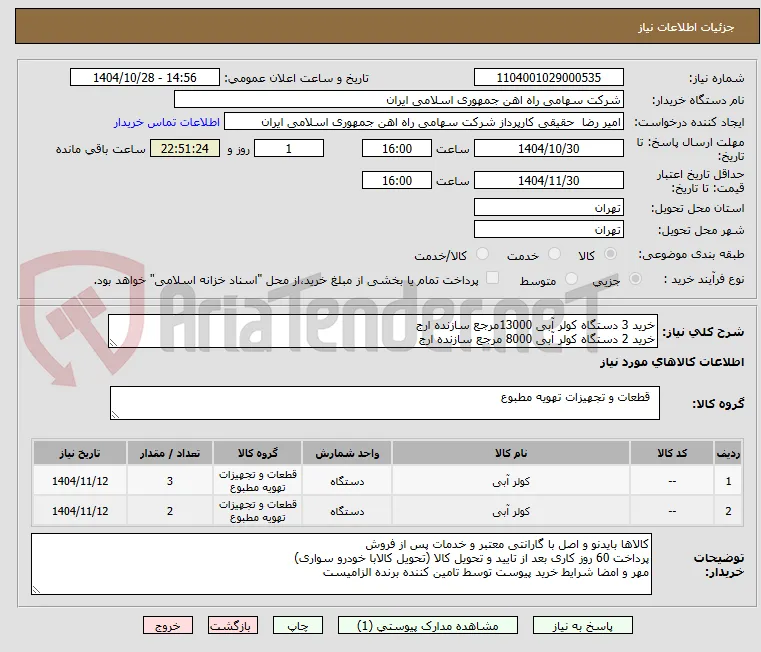The image size is (761, 652).
Task: Click unit دستگاه in row 1
Action: pyautogui.click(x=347, y=481)
